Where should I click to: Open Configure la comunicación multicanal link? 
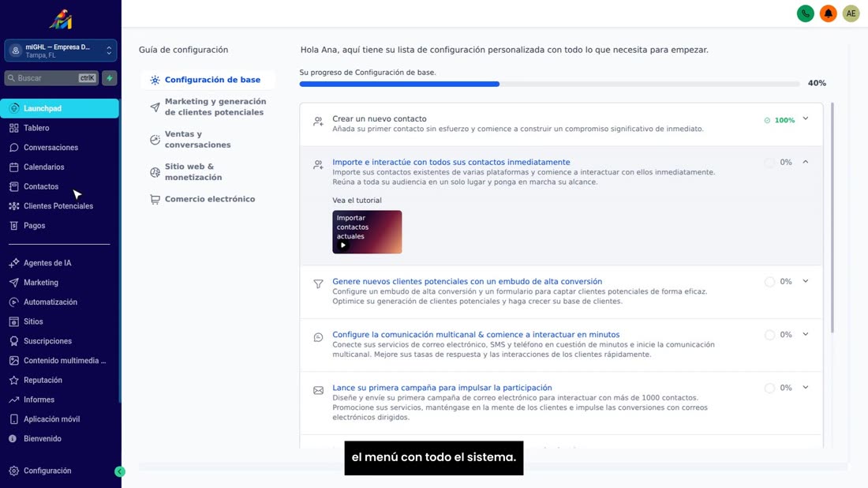476,335
